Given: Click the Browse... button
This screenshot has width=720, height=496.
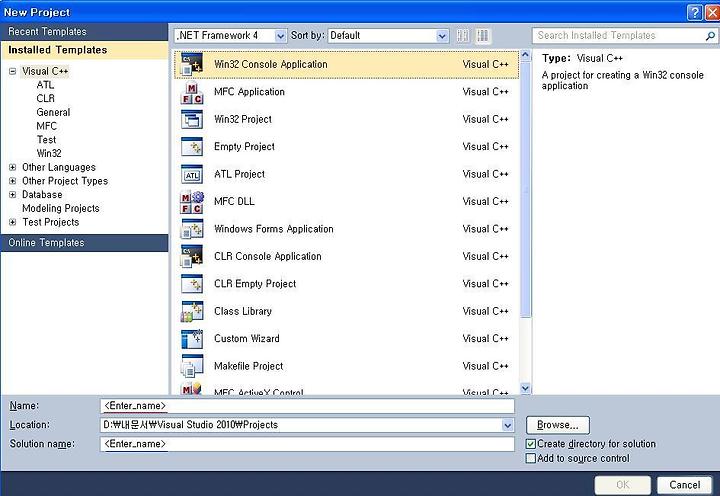Looking at the screenshot, I should pos(557,425).
